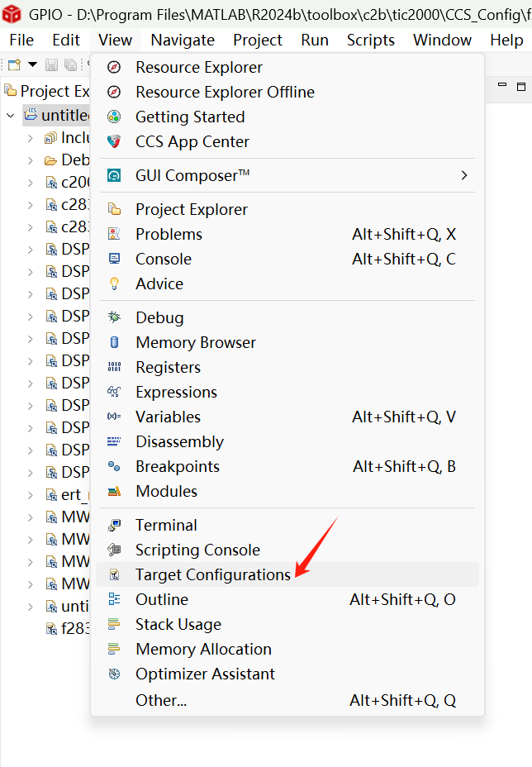The height and width of the screenshot is (767, 532).
Task: Click the Problems view icon
Action: point(114,234)
